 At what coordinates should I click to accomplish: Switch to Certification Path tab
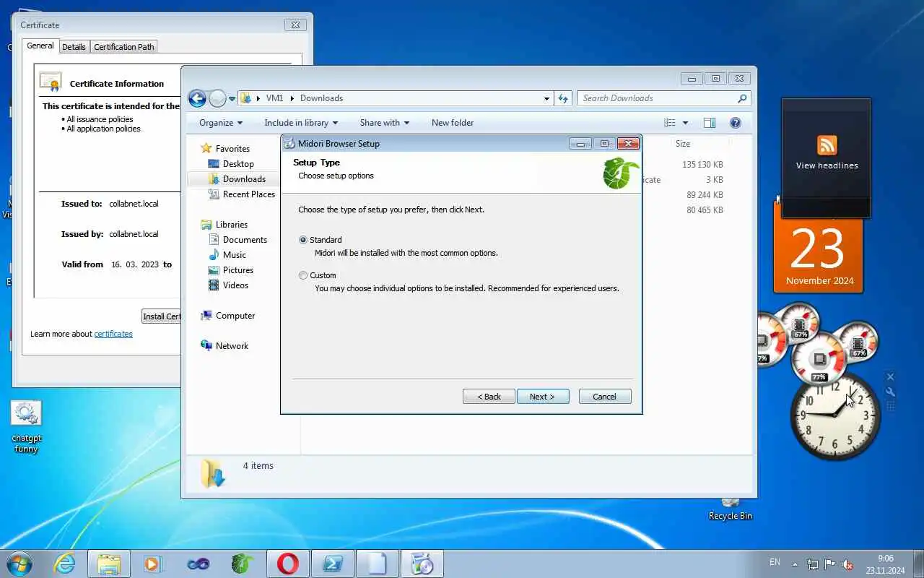(124, 47)
